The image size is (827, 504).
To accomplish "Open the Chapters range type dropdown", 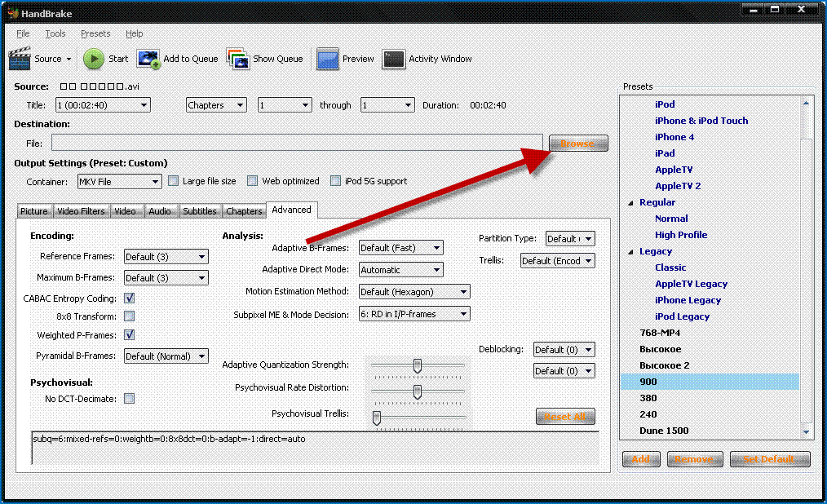I will click(x=215, y=105).
